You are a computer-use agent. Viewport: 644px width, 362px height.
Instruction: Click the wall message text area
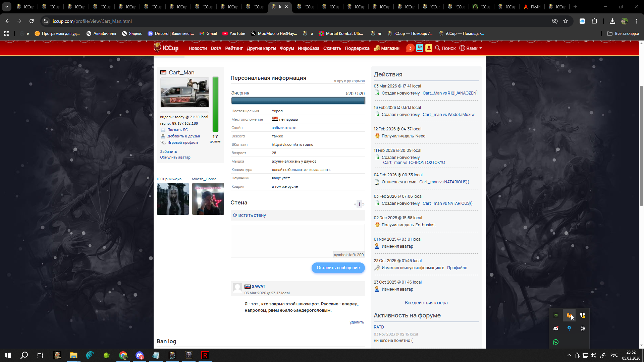pos(298,239)
